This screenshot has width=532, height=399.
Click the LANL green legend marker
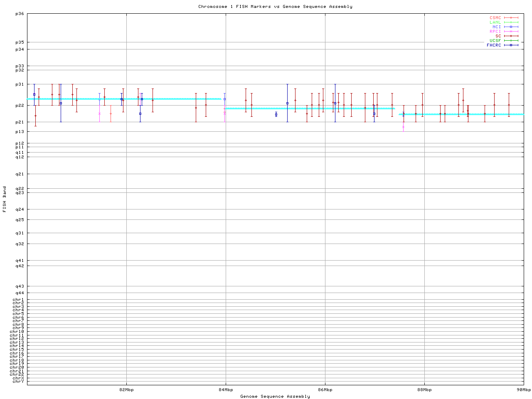pyautogui.click(x=511, y=22)
